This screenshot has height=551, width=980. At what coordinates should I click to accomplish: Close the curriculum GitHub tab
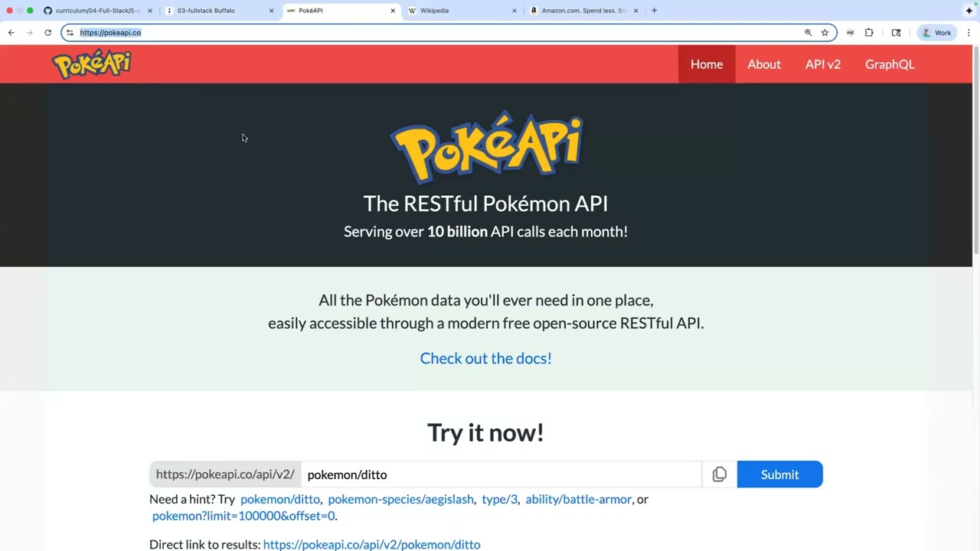click(149, 11)
